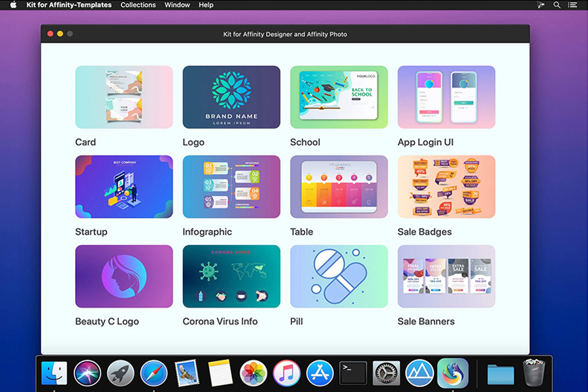Open the Startup template thumbnail
The image size is (588, 392).
click(x=124, y=187)
